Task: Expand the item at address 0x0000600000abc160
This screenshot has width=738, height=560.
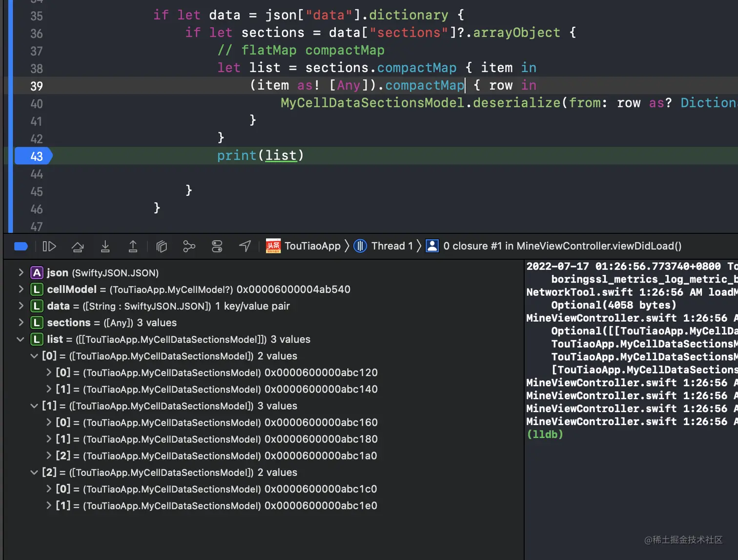Action: [49, 422]
